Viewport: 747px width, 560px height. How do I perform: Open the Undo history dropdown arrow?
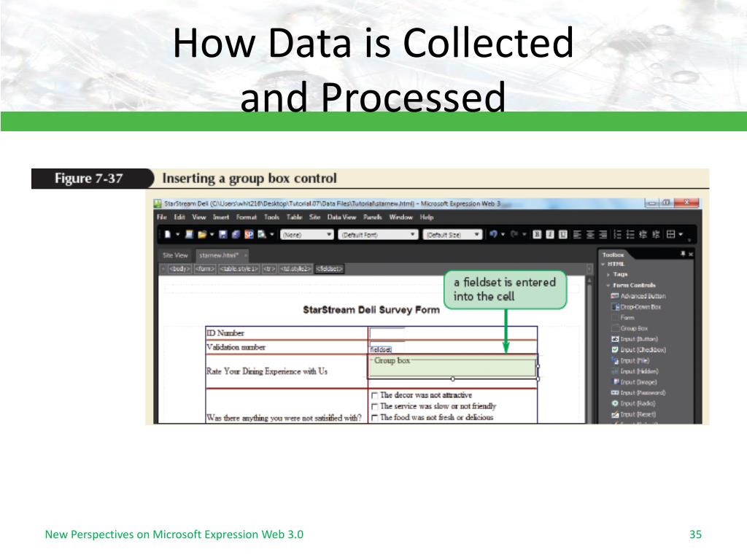503,234
